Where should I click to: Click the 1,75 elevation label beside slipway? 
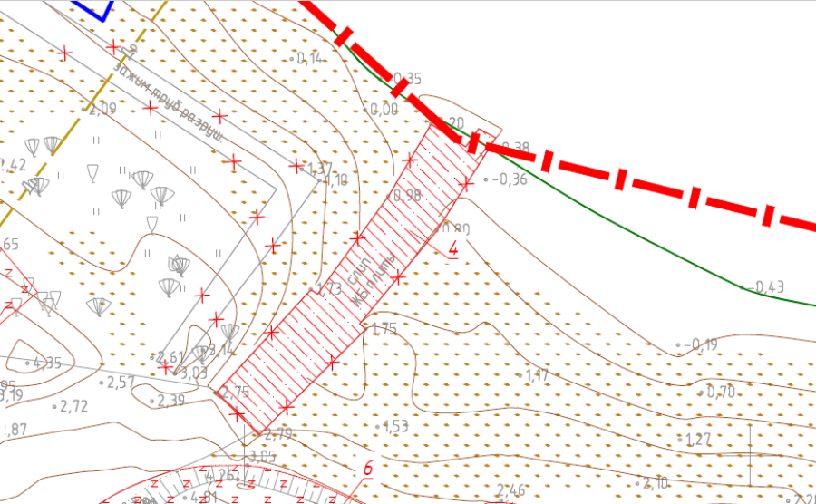tap(384, 329)
